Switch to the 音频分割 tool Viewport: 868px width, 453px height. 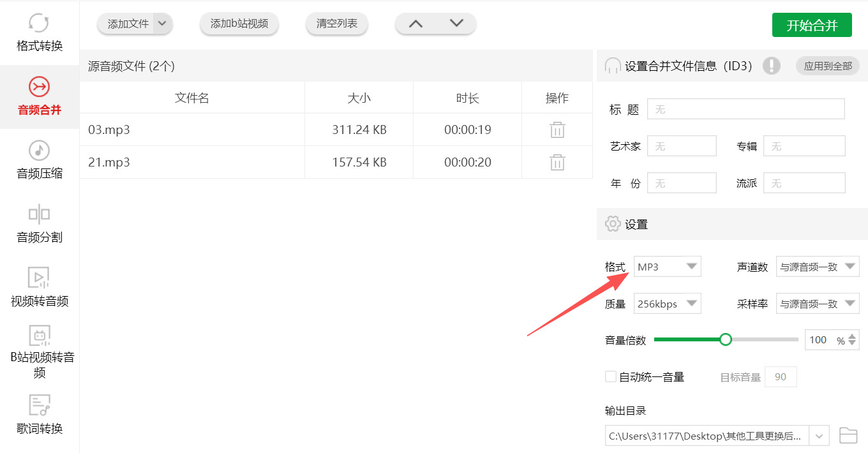[x=40, y=223]
